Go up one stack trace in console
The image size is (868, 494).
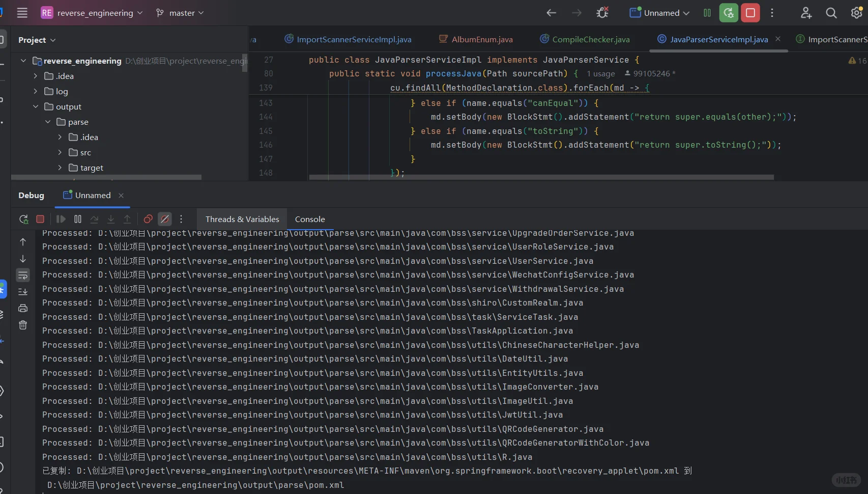tap(23, 242)
